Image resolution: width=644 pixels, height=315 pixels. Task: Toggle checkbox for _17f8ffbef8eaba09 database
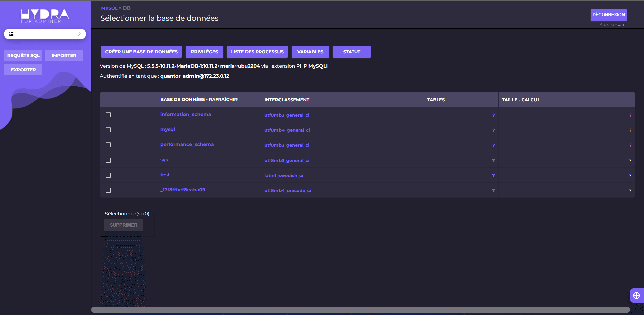(x=108, y=190)
